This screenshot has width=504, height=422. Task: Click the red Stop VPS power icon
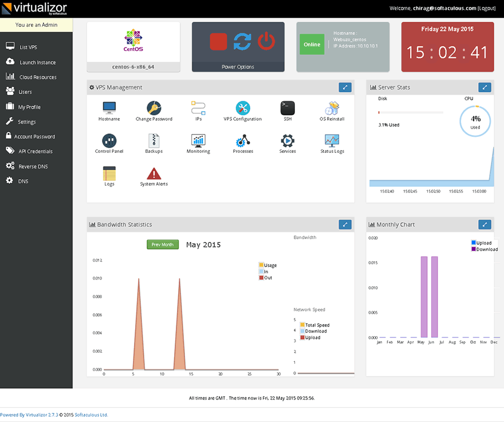coord(218,42)
